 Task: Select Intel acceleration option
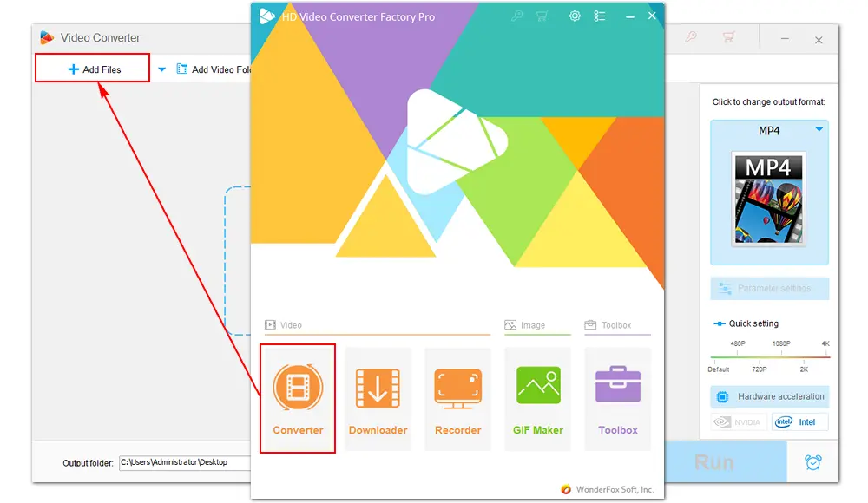pos(799,422)
